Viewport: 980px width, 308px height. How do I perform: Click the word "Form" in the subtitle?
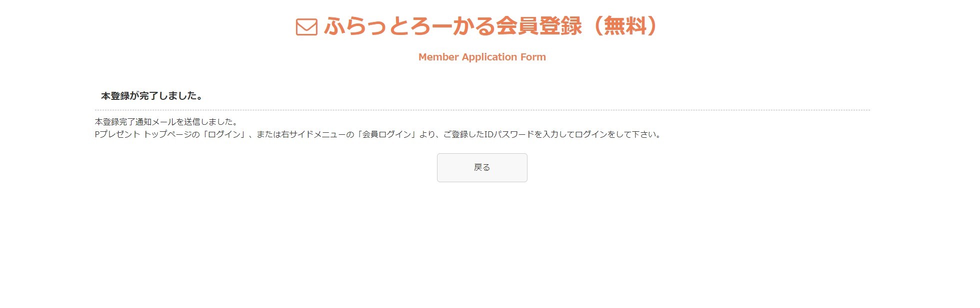[x=533, y=57]
